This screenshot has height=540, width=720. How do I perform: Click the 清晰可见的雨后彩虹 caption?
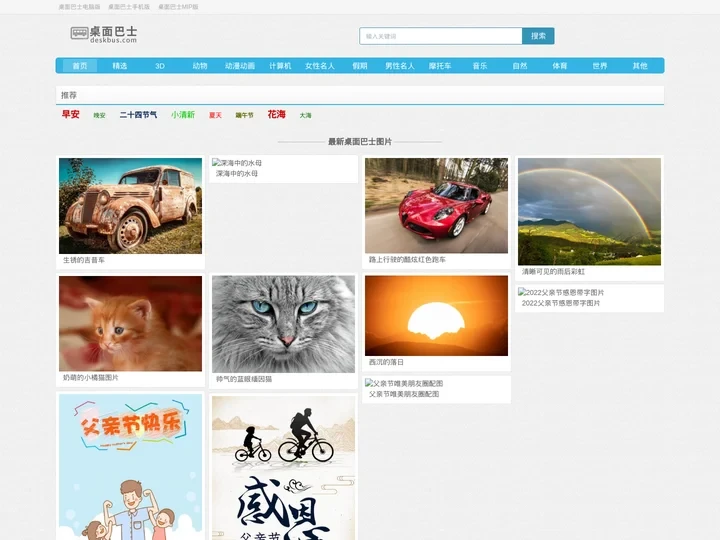(553, 272)
